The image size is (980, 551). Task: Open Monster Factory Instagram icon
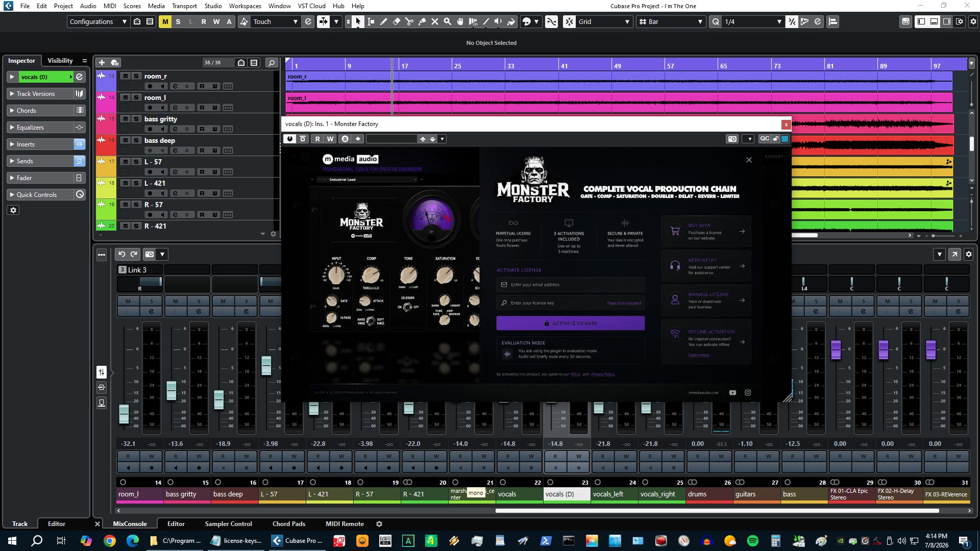point(748,393)
